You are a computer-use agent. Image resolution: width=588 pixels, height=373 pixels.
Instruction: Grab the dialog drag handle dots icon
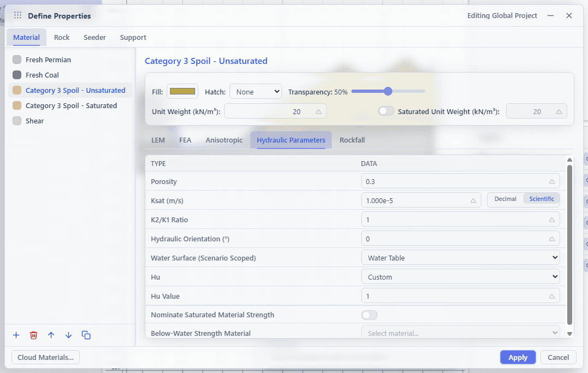[17, 15]
